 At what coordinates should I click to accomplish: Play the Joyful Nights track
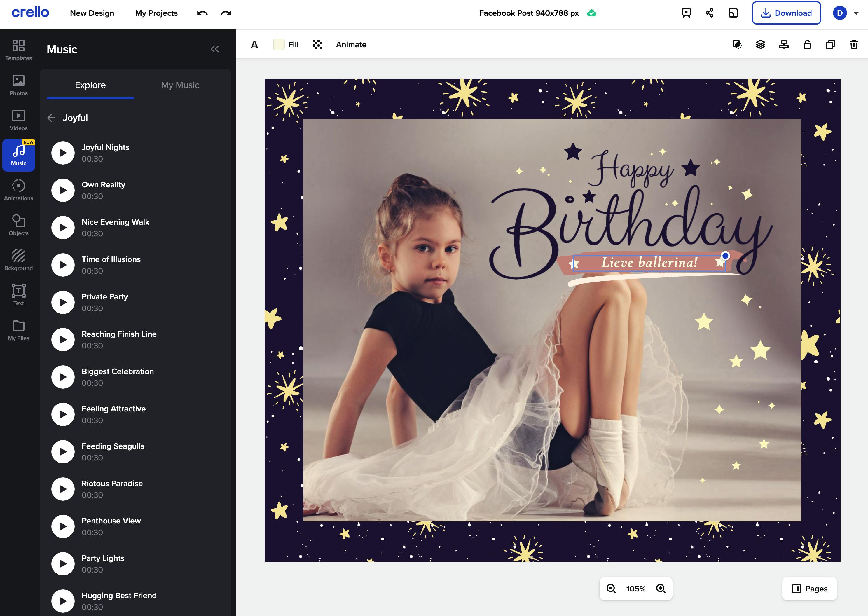click(x=63, y=153)
